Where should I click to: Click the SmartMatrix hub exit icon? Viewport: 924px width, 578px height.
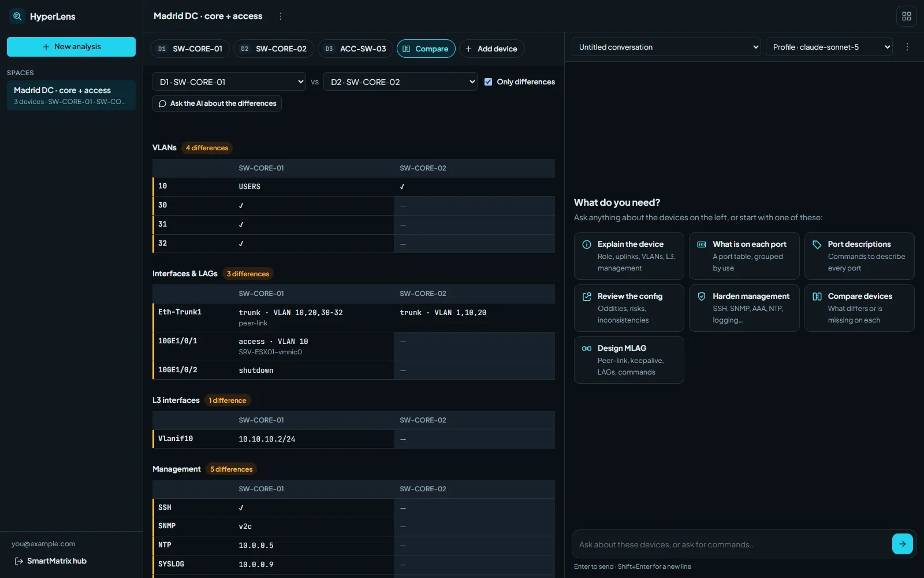19,561
